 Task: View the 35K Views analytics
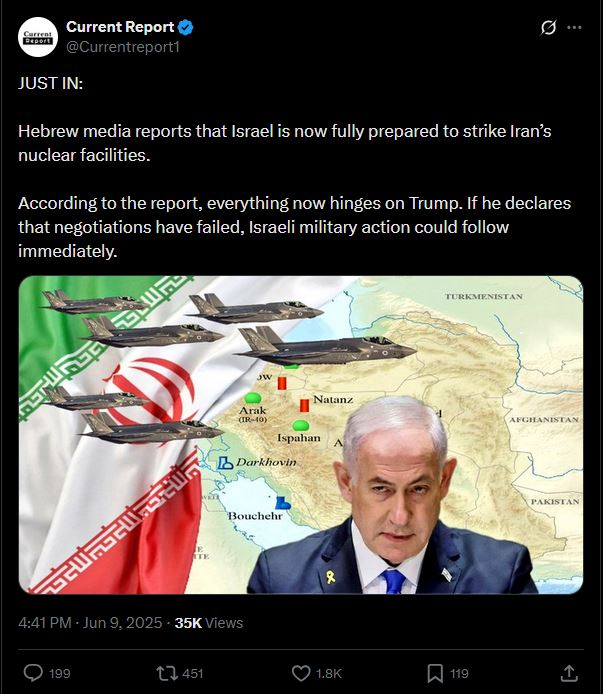tap(209, 623)
